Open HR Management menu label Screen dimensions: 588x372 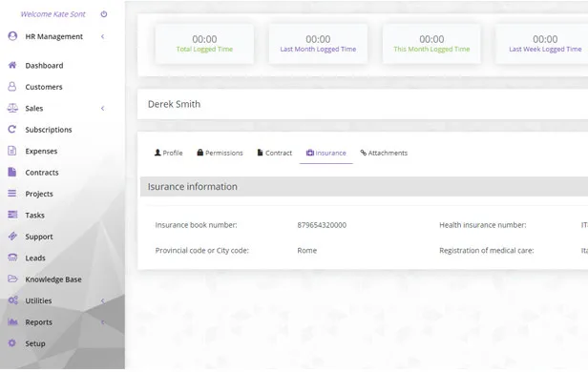54,36
